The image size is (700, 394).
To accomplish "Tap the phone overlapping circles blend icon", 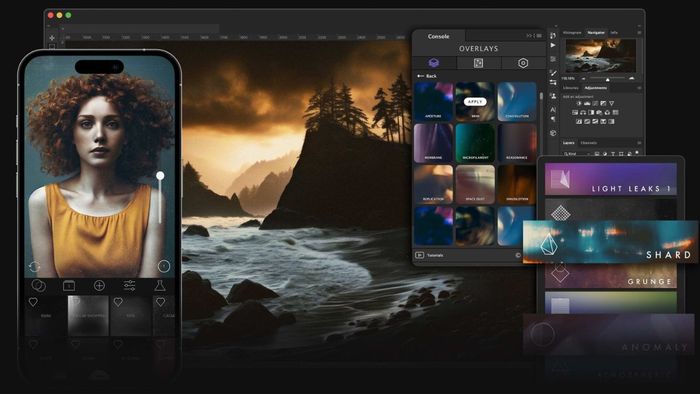I will (38, 285).
